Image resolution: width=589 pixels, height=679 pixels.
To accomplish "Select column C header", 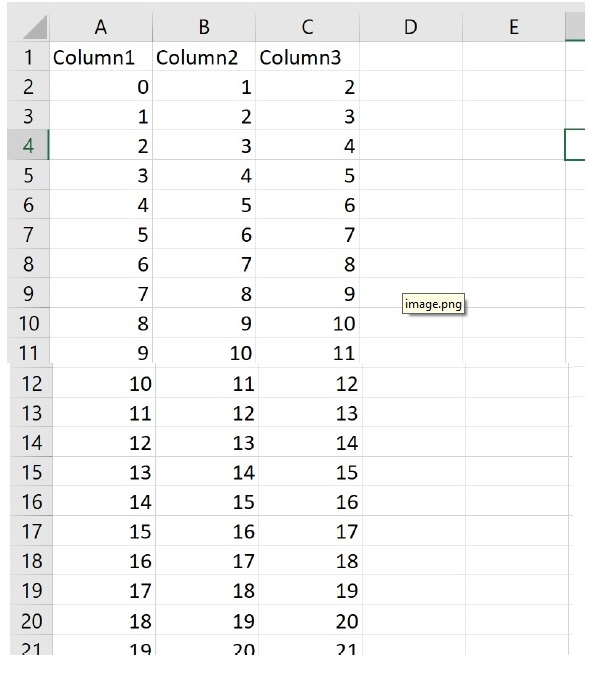I will click(x=307, y=27).
